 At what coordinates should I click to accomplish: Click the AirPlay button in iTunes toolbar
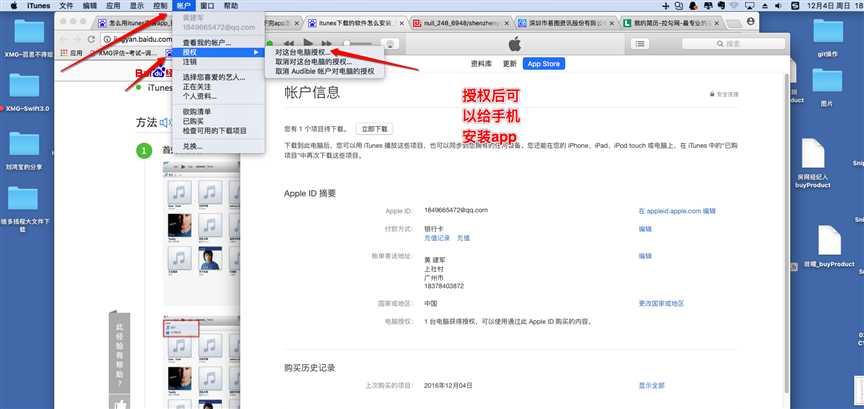tap(390, 44)
